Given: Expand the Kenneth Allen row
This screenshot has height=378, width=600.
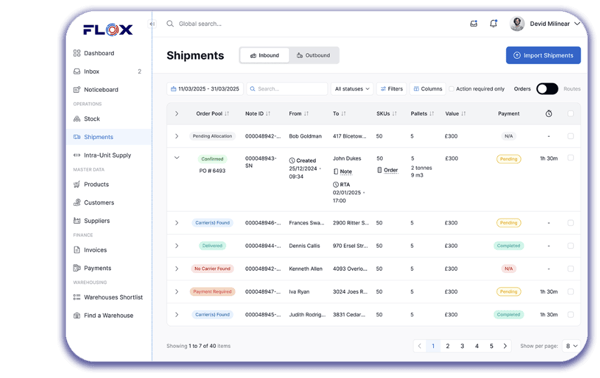Looking at the screenshot, I should [176, 269].
